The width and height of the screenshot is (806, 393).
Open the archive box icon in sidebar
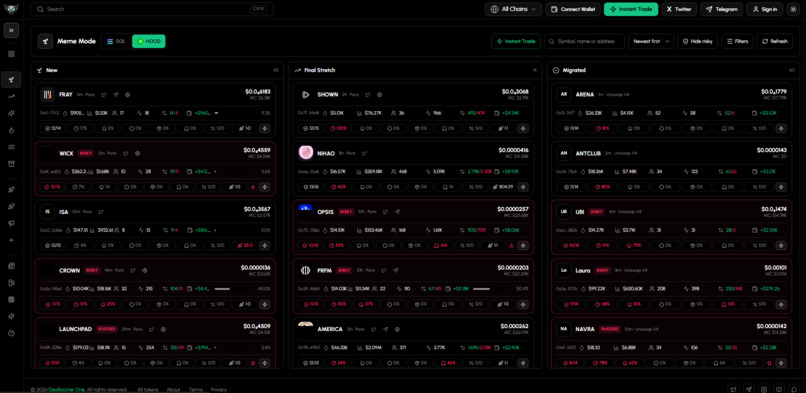click(x=11, y=164)
